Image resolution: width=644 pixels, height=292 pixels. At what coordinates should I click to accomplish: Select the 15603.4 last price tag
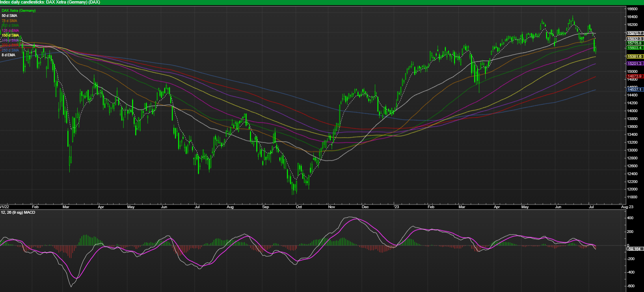click(635, 48)
